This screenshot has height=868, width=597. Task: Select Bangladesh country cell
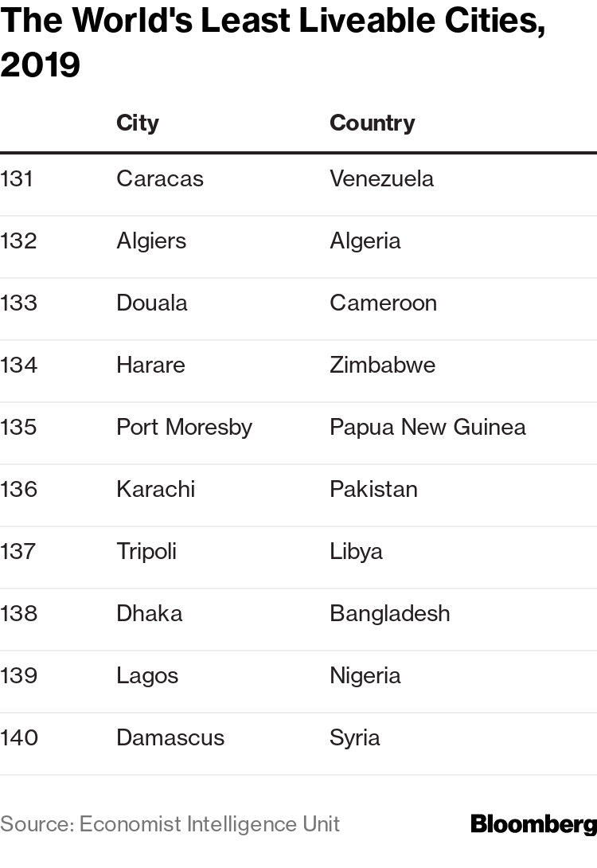pos(390,614)
